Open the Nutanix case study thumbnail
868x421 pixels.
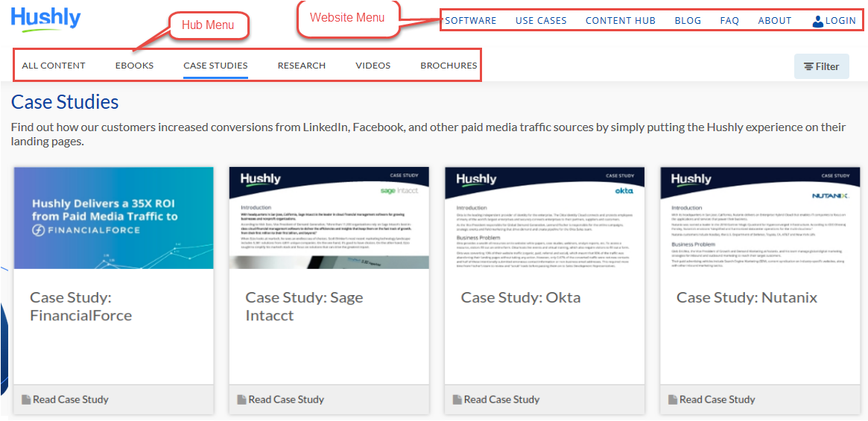pyautogui.click(x=760, y=218)
